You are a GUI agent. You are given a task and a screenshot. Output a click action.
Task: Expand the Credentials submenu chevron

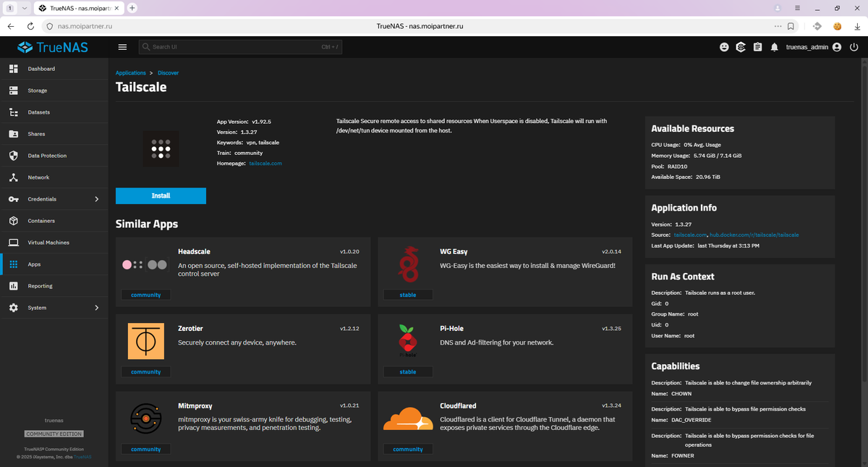97,199
